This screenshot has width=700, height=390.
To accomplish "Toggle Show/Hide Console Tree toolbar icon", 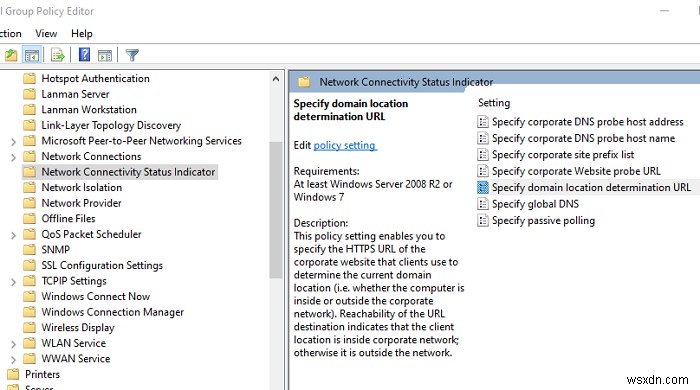I will tap(32, 55).
